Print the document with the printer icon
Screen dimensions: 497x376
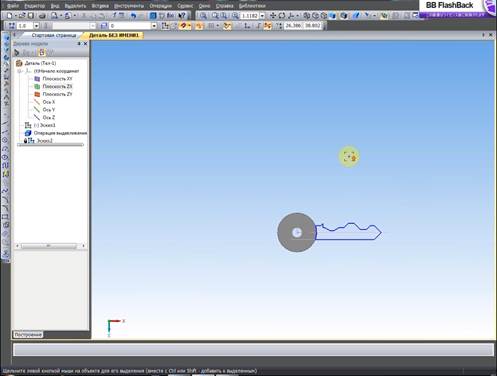click(42, 15)
